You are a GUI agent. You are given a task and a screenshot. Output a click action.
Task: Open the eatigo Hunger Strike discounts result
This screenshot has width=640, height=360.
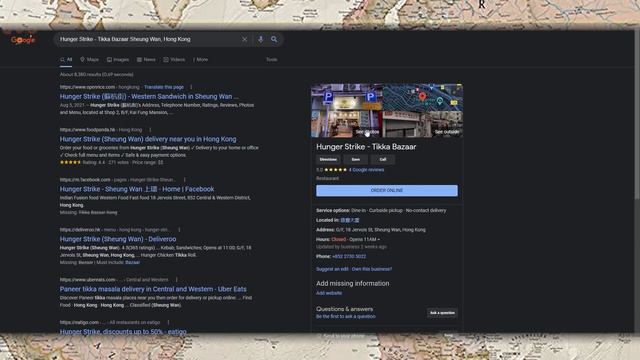(x=123, y=331)
